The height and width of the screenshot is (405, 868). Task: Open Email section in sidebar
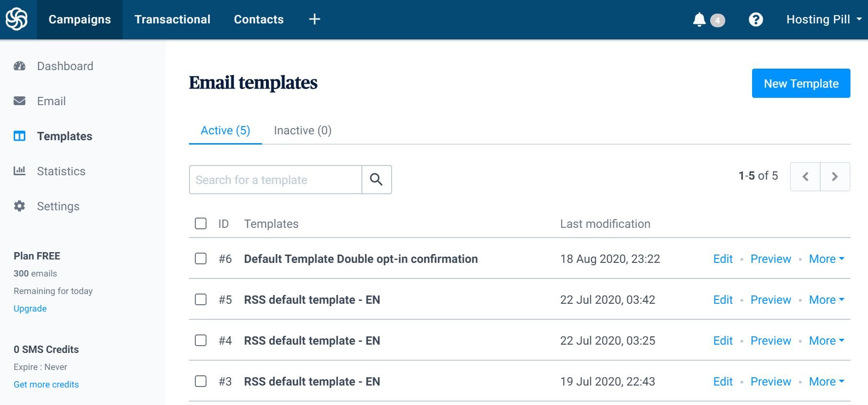tap(51, 101)
